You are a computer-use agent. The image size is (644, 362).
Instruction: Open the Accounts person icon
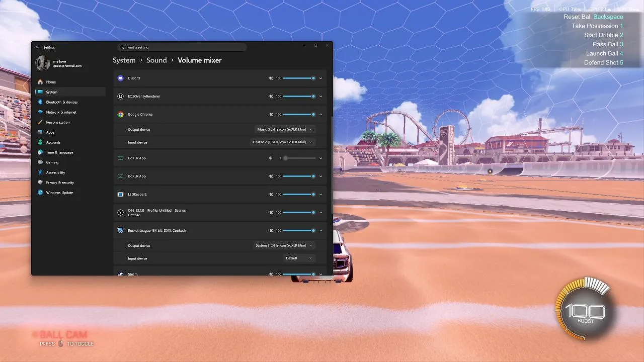click(40, 142)
